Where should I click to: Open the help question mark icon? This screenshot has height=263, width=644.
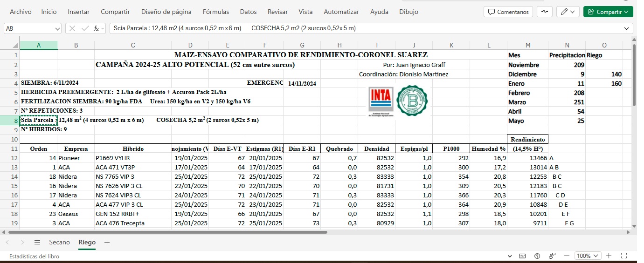click(537, 256)
